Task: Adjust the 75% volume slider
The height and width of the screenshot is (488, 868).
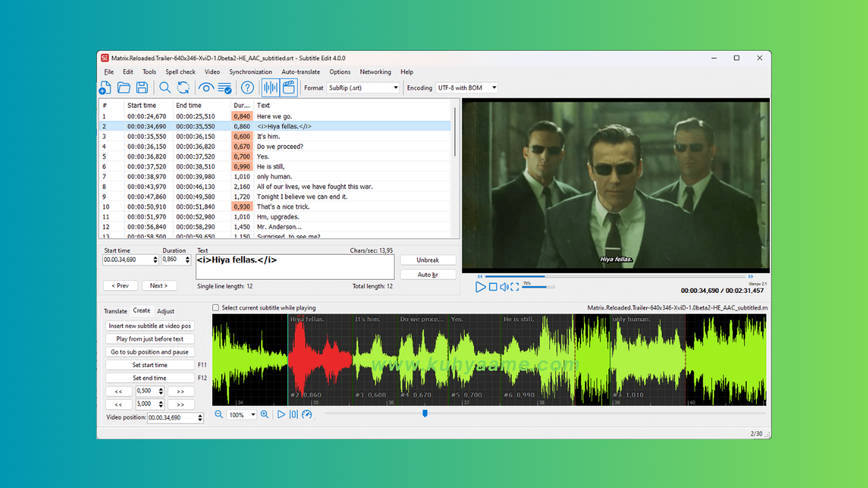Action: (538, 287)
